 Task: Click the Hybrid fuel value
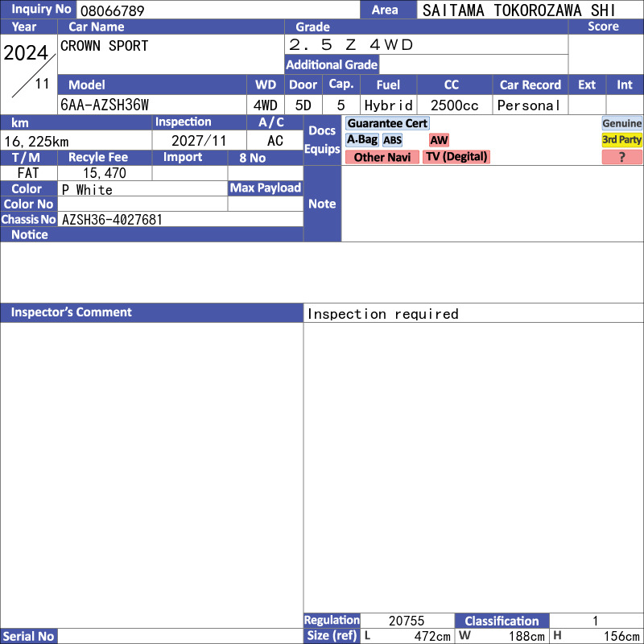(388, 105)
